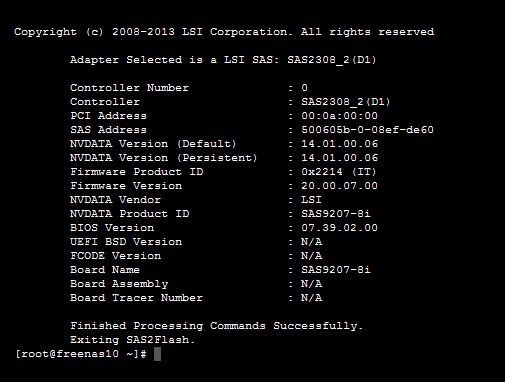Click the SAS Address value 500605b-0-08ef-de60
The width and height of the screenshot is (505, 382).
point(367,130)
